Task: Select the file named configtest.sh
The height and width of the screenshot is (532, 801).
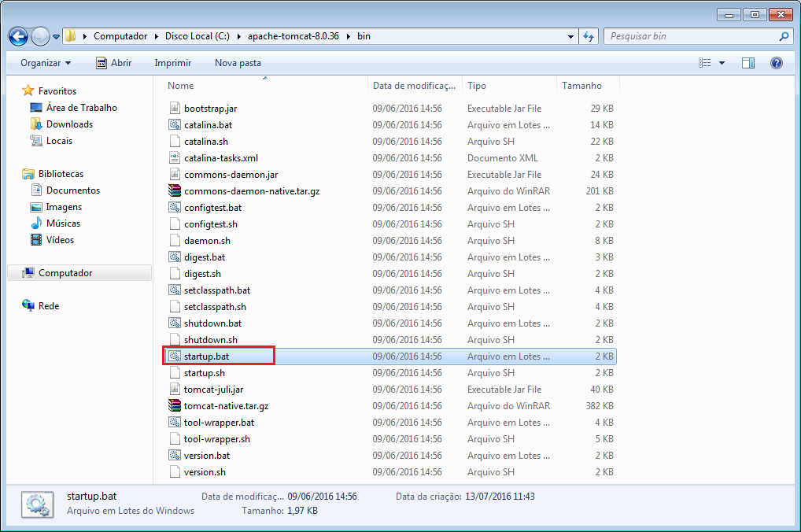Action: [210, 224]
